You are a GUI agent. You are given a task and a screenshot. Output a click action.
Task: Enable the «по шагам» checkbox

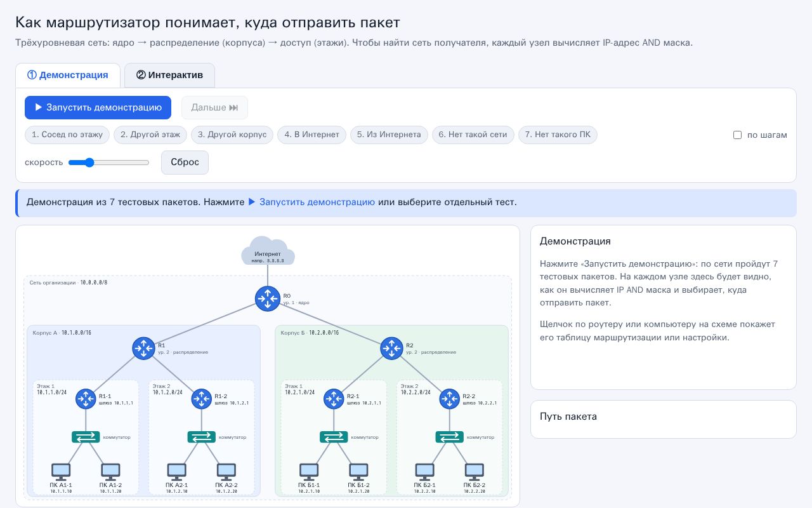point(737,135)
